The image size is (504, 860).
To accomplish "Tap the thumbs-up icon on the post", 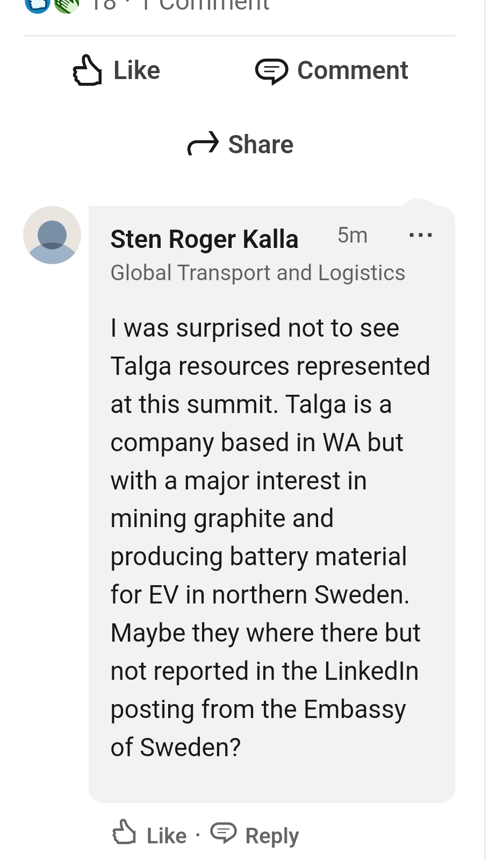I will pos(87,70).
